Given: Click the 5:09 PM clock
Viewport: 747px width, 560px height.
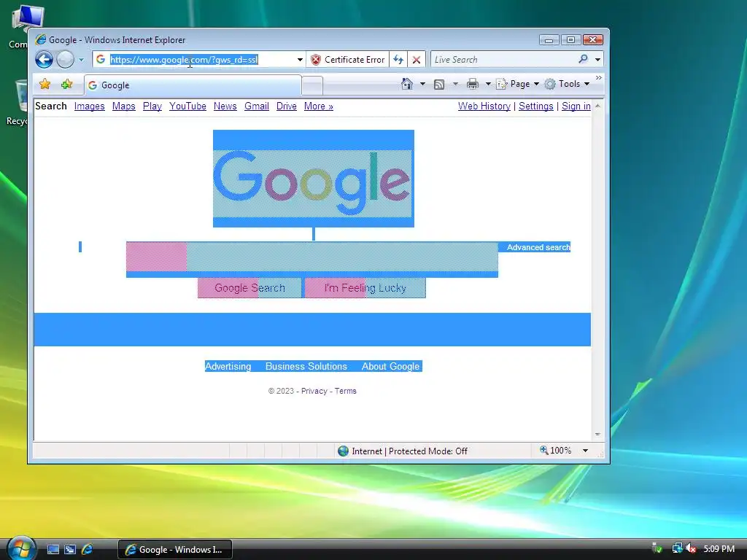Looking at the screenshot, I should 719,548.
